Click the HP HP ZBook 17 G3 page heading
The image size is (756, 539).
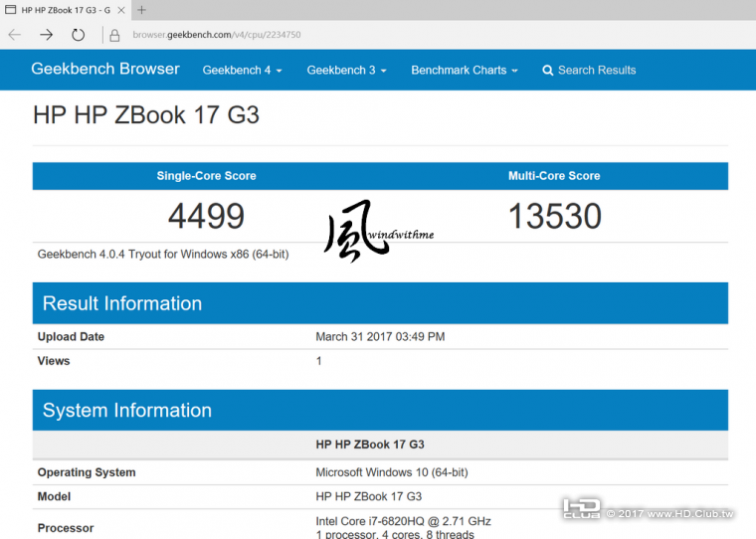coord(146,115)
